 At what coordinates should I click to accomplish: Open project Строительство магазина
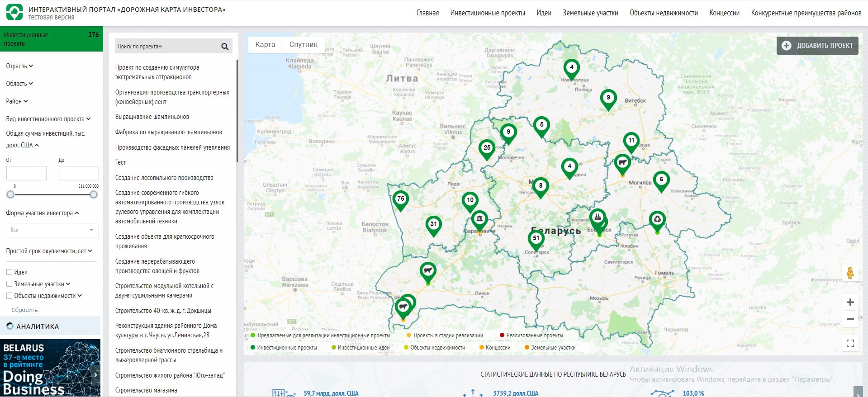click(146, 390)
